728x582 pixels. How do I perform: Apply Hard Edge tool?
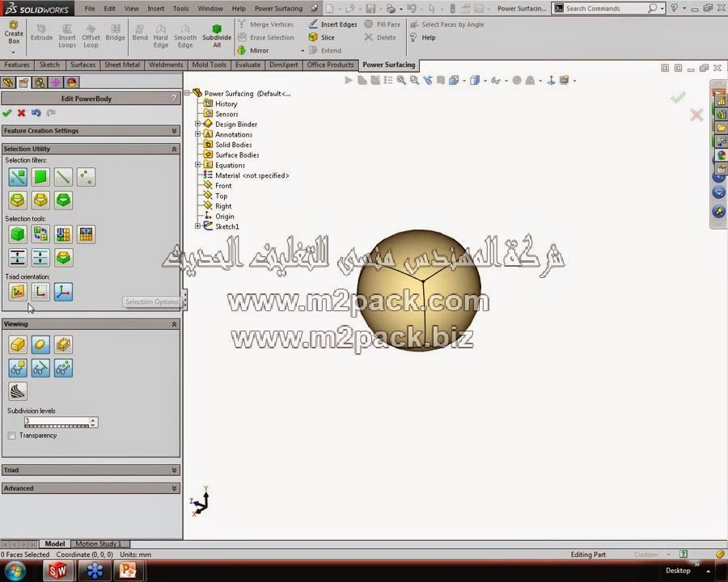(161, 36)
